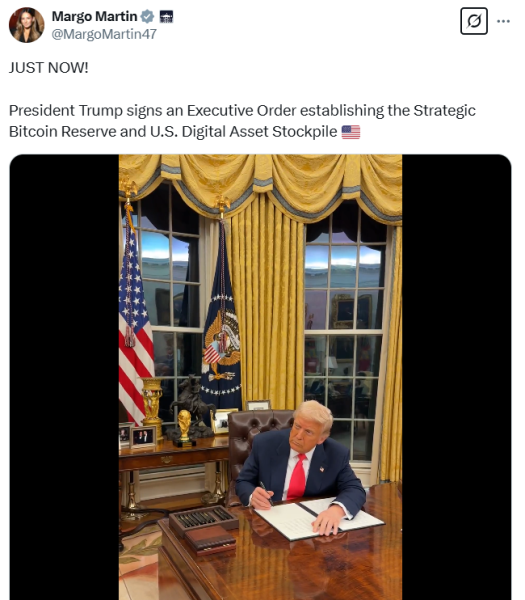Image resolution: width=525 pixels, height=600 pixels.
Task: Click the gold World Cup trophy in the video
Action: pos(184,428)
